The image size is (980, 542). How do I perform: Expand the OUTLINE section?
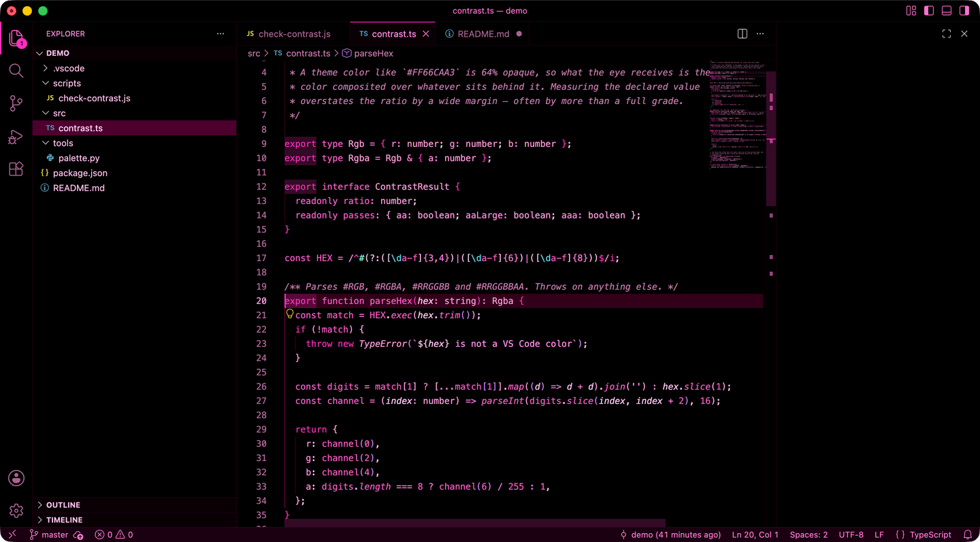[134, 505]
